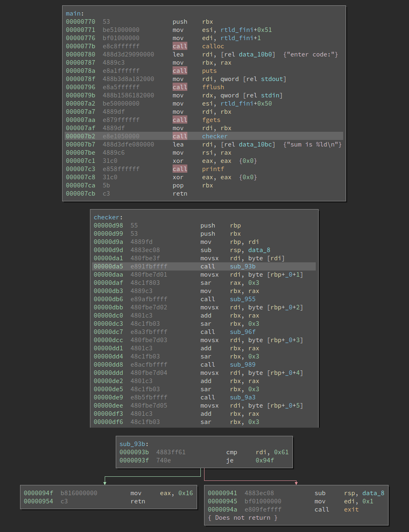This screenshot has width=409, height=532.
Task: Follow the puts function reference
Action: (209, 71)
